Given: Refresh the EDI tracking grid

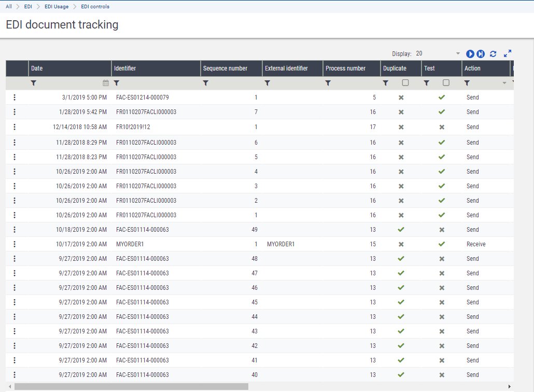Looking at the screenshot, I should coord(493,54).
